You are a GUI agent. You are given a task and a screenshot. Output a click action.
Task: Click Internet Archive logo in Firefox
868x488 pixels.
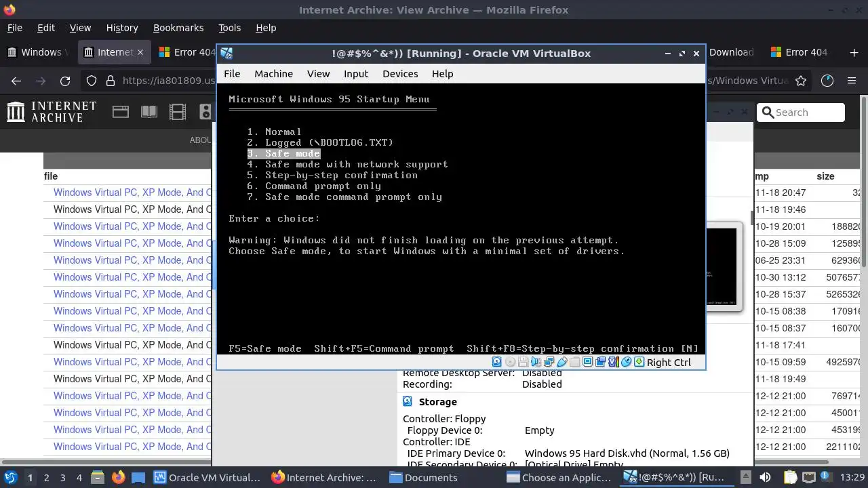[x=52, y=112]
